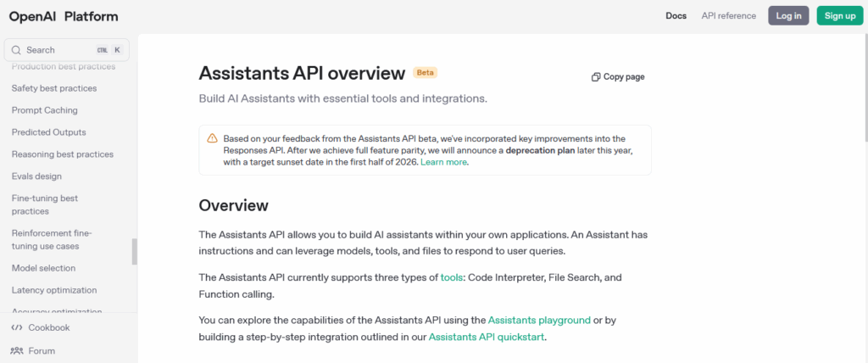This screenshot has height=363, width=868.
Task: Click the sidebar scrollbar thumb
Action: pos(134,252)
